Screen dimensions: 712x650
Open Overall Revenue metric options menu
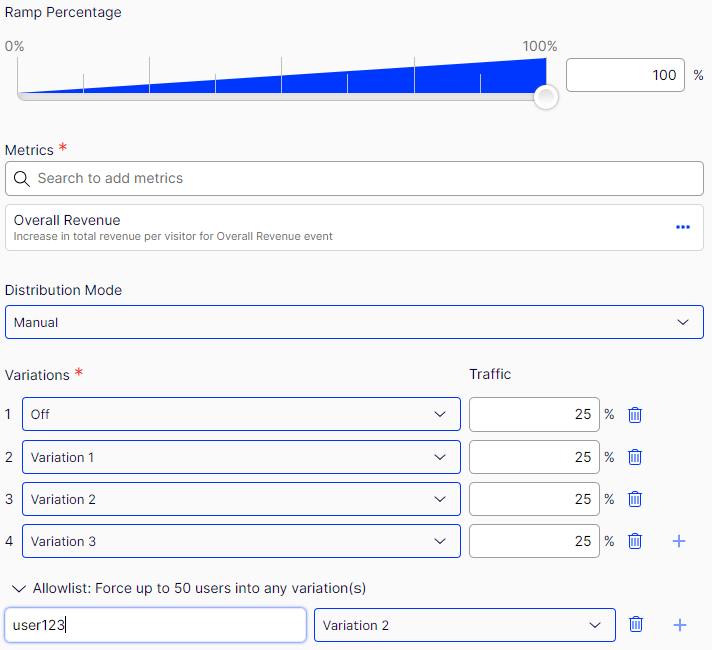(683, 227)
